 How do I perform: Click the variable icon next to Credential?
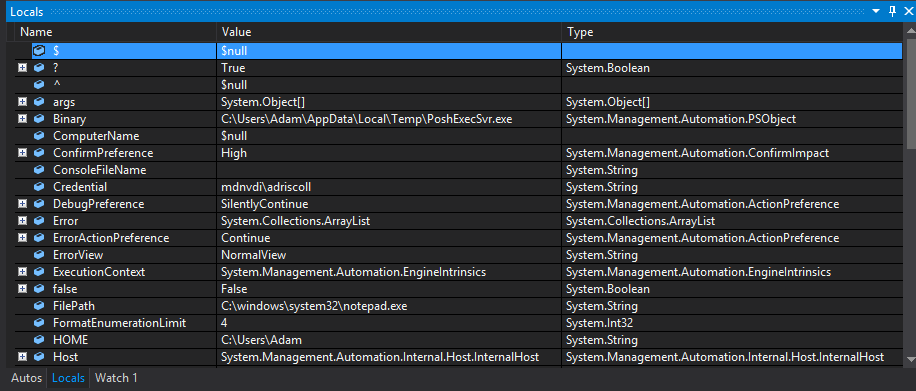tap(39, 187)
